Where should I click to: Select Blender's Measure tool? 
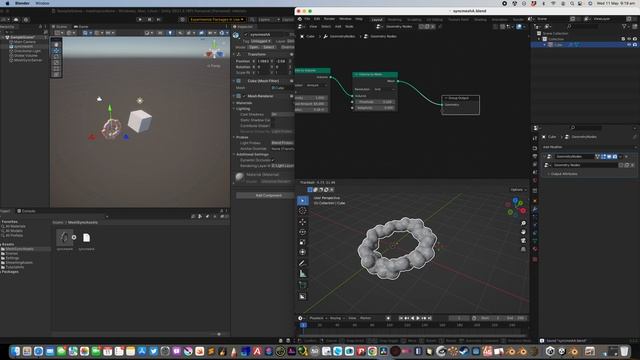pyautogui.click(x=302, y=274)
